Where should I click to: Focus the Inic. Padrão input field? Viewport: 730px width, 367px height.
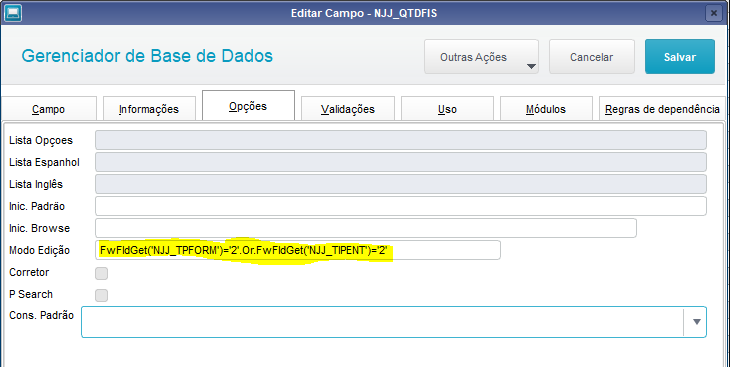[x=401, y=206]
